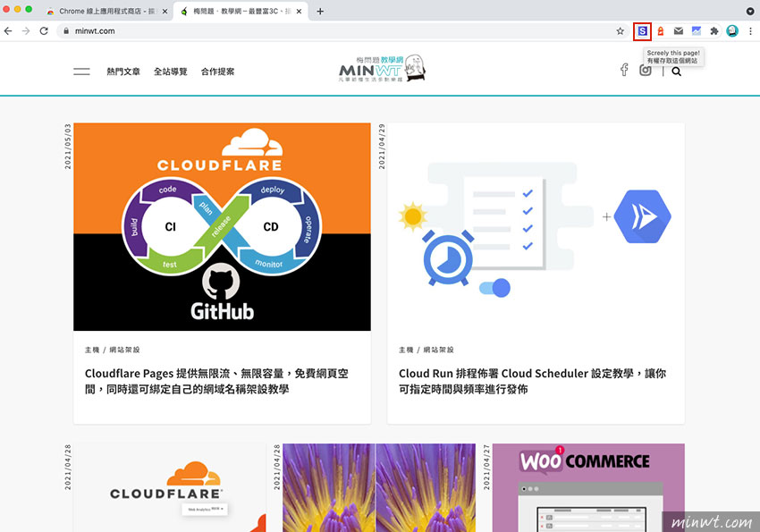This screenshot has height=532, width=760.
Task: Open the Cloudflare CI/CD GitHub thumbnail
Action: (222, 227)
